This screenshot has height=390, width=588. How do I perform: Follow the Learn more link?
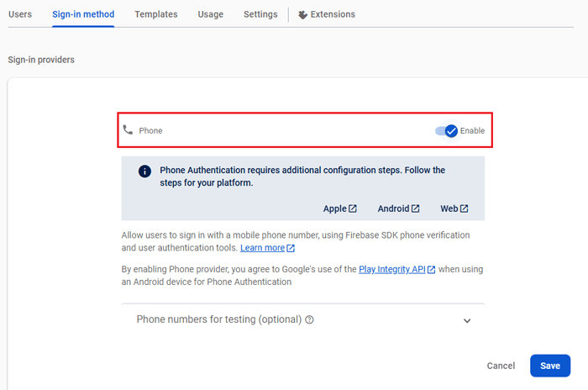pyautogui.click(x=267, y=248)
